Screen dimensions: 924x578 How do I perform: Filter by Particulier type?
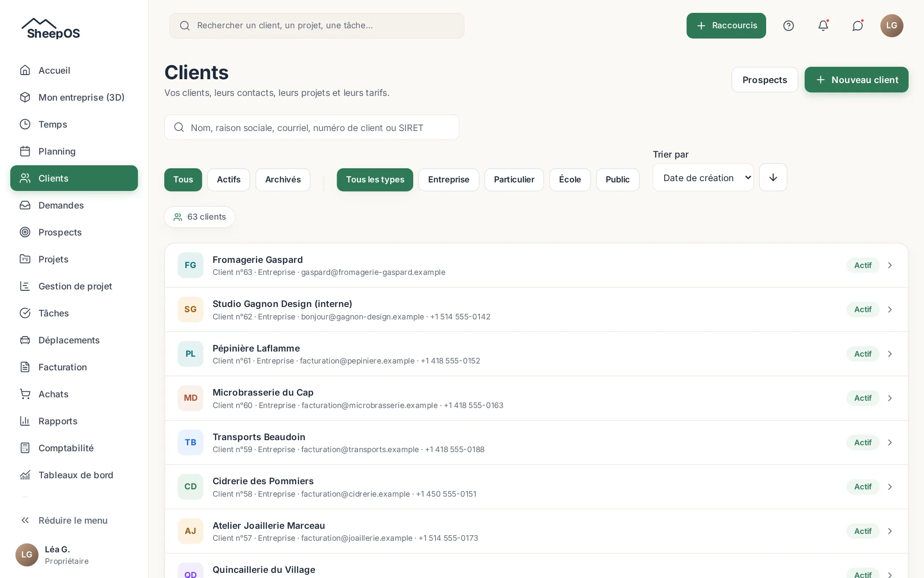pos(514,179)
